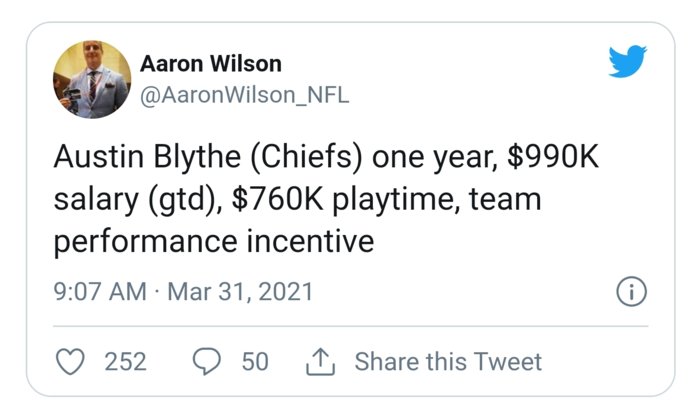Click the Aaron Wilson display name

coord(211,64)
